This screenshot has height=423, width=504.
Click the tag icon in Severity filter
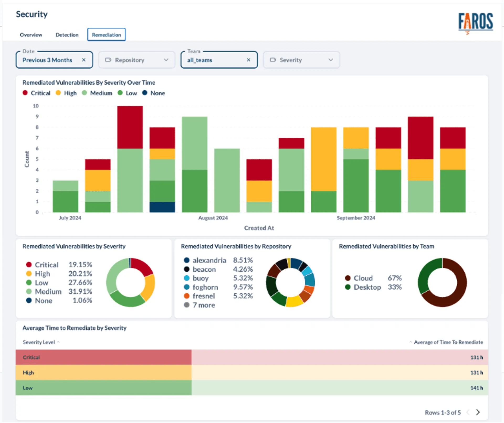[x=273, y=60]
